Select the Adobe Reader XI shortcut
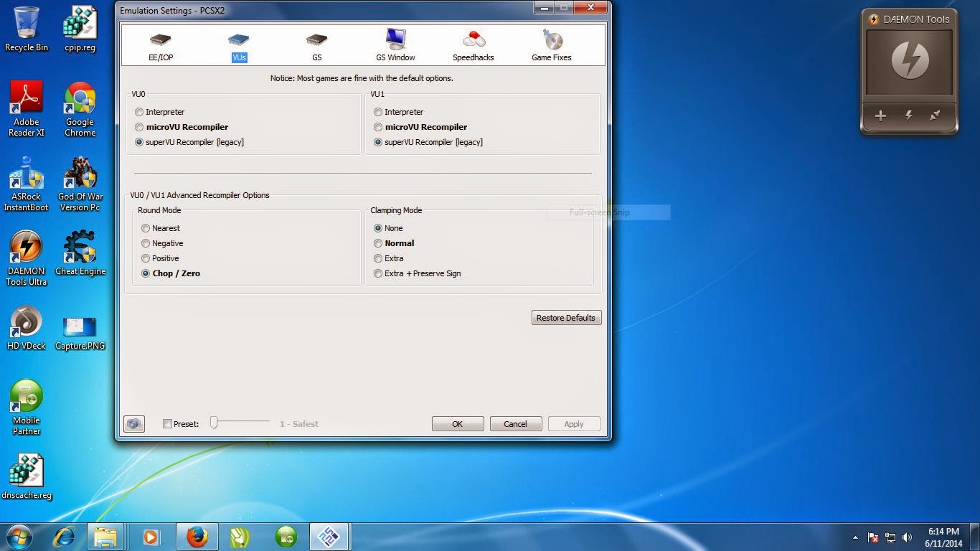The height and width of the screenshot is (551, 980). [27, 108]
